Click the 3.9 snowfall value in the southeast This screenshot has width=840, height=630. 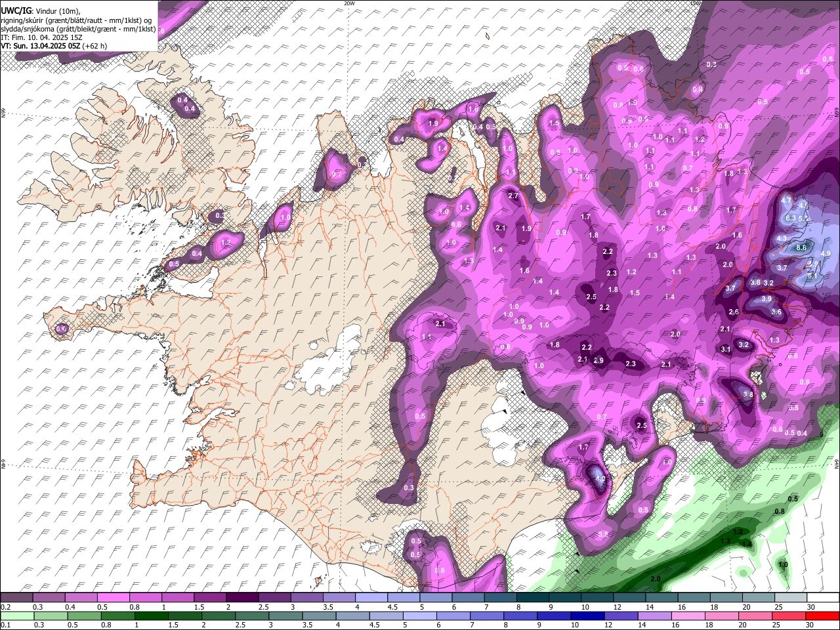[766, 299]
